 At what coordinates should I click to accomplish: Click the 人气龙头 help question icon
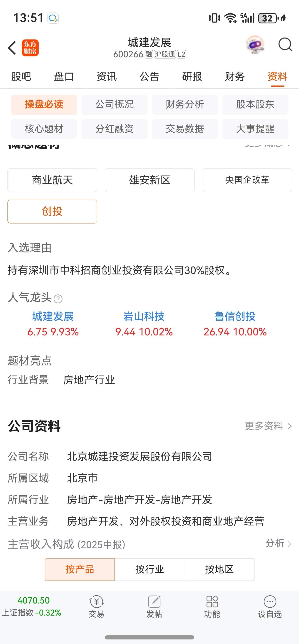58,299
